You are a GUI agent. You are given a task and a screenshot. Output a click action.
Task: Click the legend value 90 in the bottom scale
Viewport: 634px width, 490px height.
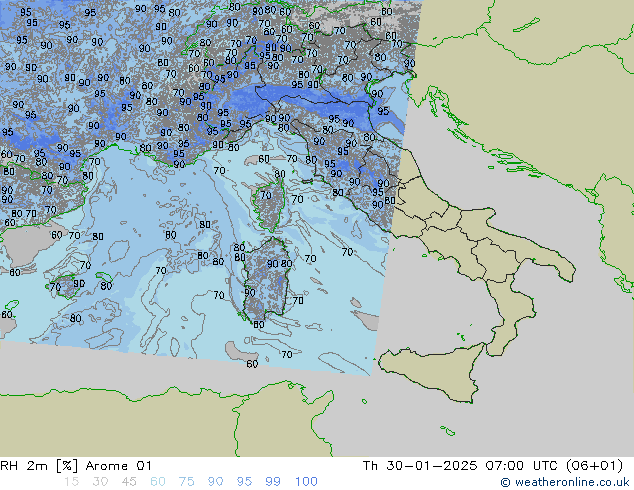click(x=216, y=482)
